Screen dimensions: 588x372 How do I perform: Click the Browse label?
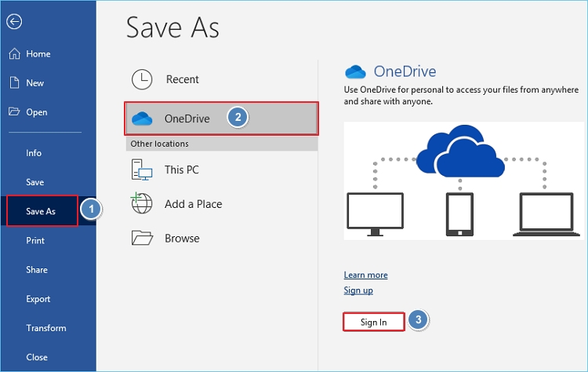182,239
